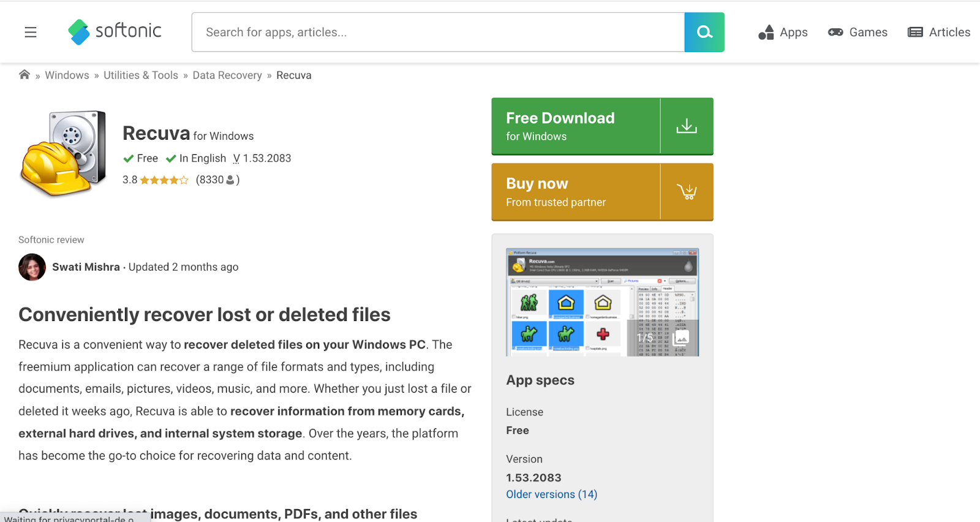Click the user votes icon
The height and width of the screenshot is (522, 980).
(x=230, y=180)
